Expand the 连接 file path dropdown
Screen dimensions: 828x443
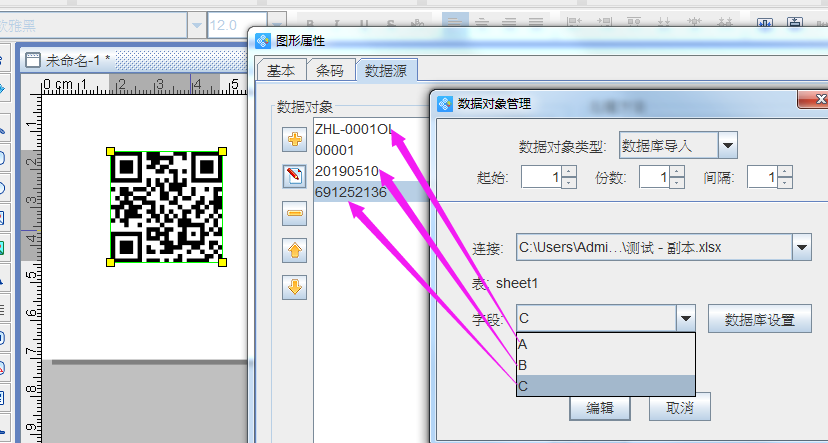point(800,247)
